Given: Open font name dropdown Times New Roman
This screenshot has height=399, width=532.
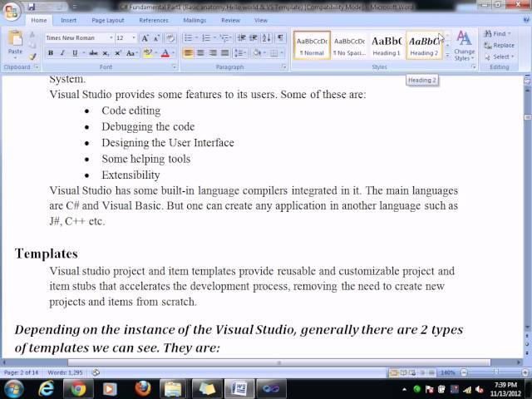Looking at the screenshot, I should 111,37.
